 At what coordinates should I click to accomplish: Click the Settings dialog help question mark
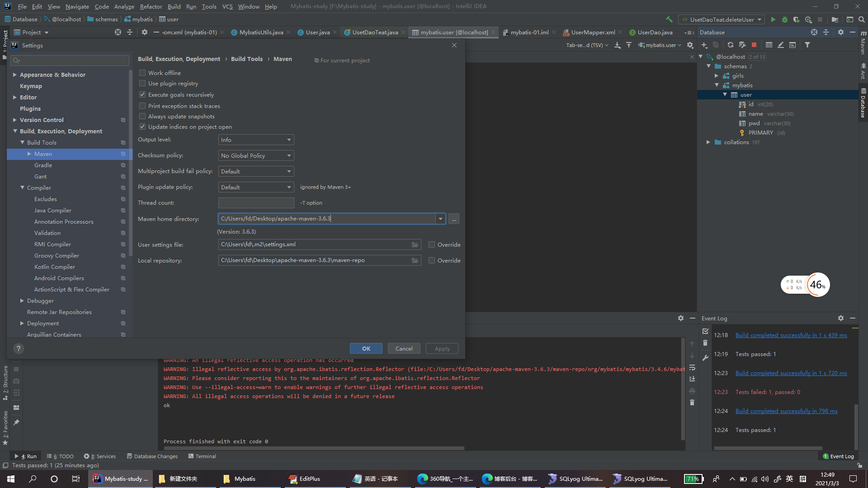(x=18, y=348)
